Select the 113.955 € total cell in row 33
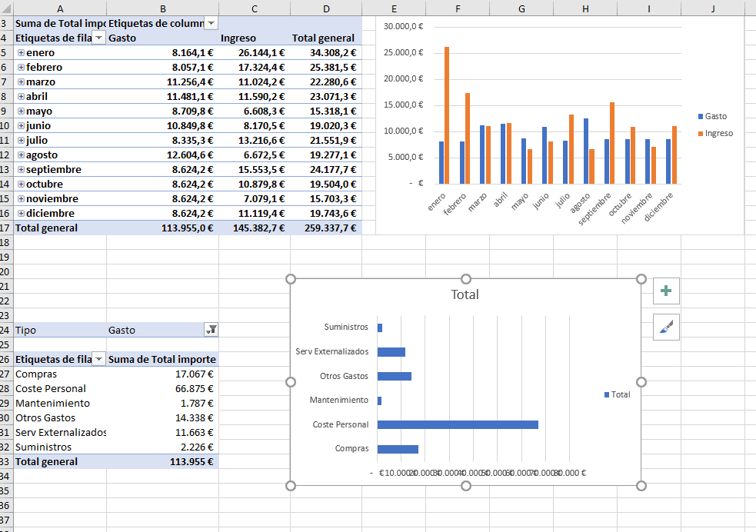756x532 pixels. pyautogui.click(x=163, y=461)
